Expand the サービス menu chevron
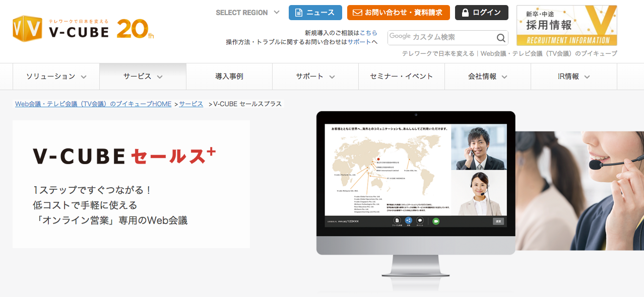Image resolution: width=644 pixels, height=297 pixels. 160,77
